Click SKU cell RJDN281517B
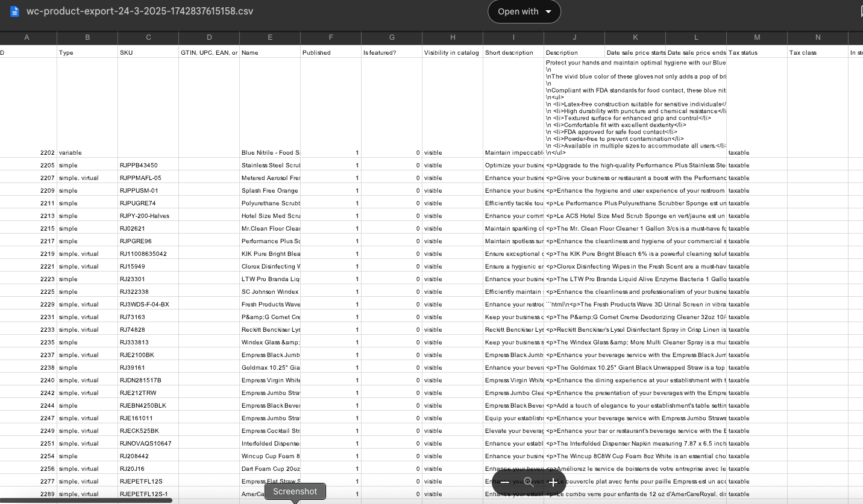The height and width of the screenshot is (504, 863). 148,380
